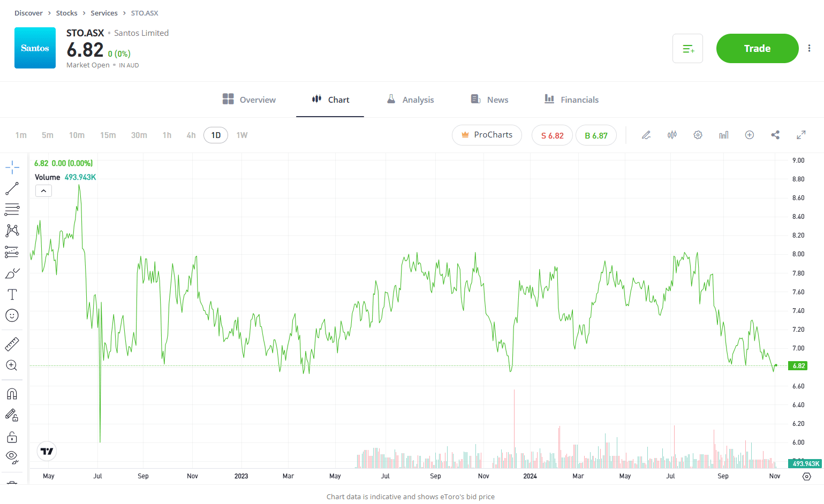The width and height of the screenshot is (824, 504).
Task: Toggle lock all drawing tools
Action: (12, 437)
